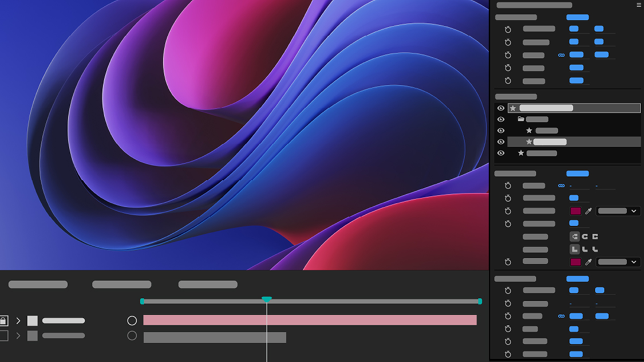Switch to the third timeline tab

pos(208,284)
